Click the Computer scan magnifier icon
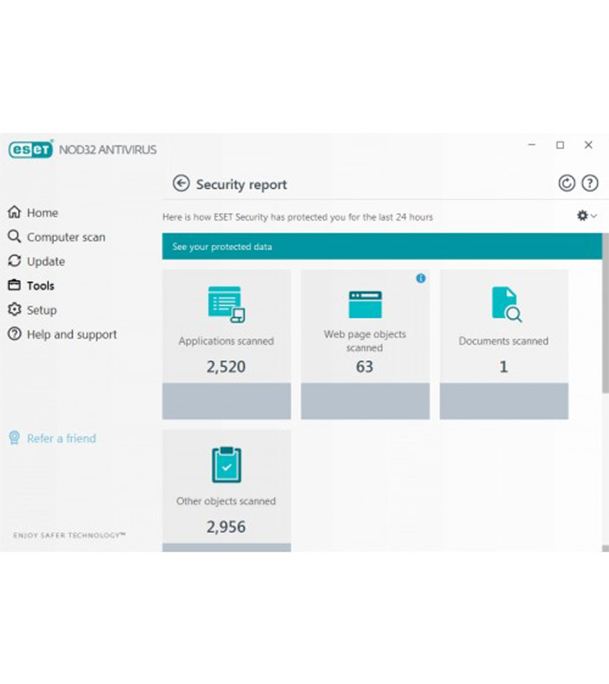The height and width of the screenshot is (684, 609). click(14, 236)
